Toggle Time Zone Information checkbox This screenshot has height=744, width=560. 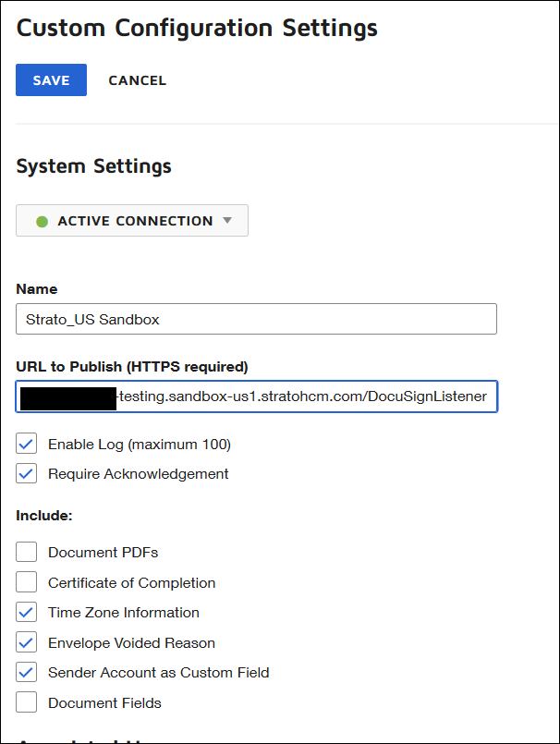tap(27, 613)
